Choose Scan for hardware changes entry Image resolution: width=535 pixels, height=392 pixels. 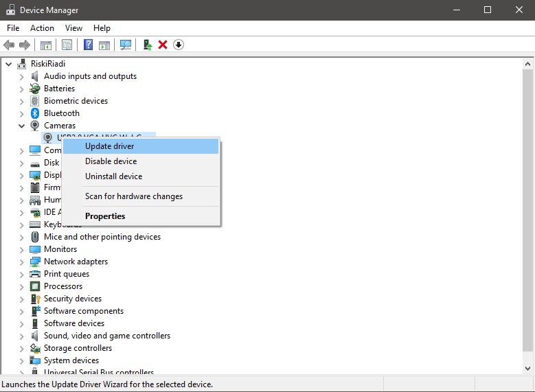point(141,196)
